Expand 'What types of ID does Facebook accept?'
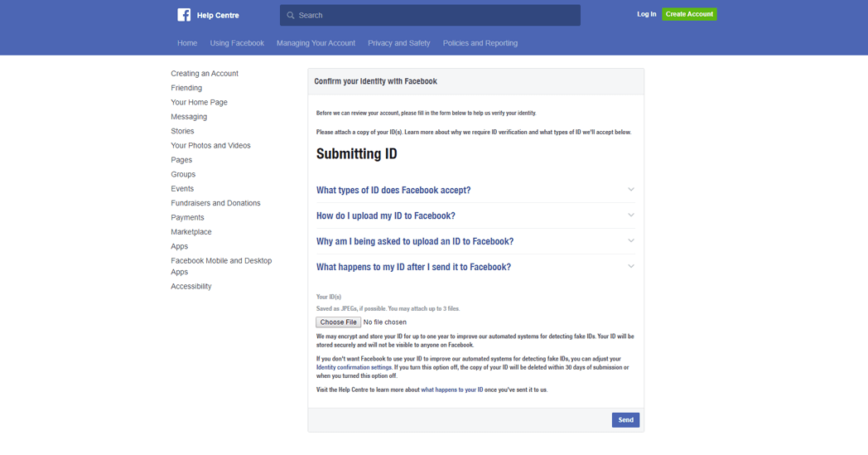 tap(393, 190)
